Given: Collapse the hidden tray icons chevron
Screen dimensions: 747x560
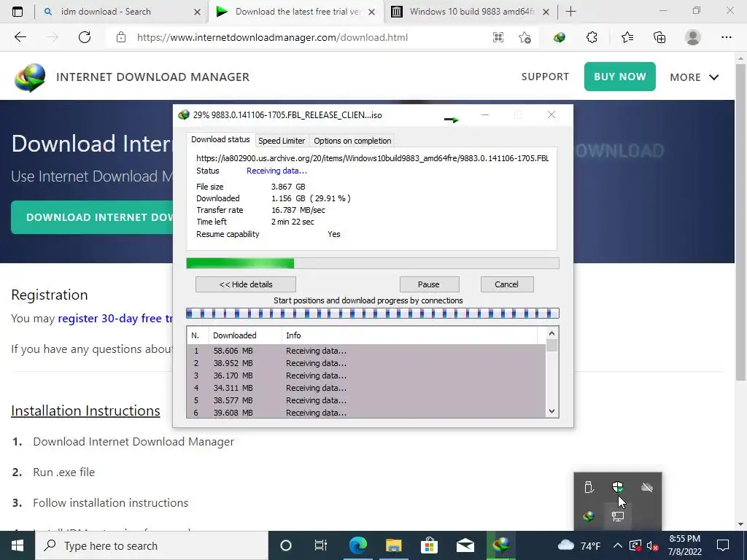Looking at the screenshot, I should [617, 545].
